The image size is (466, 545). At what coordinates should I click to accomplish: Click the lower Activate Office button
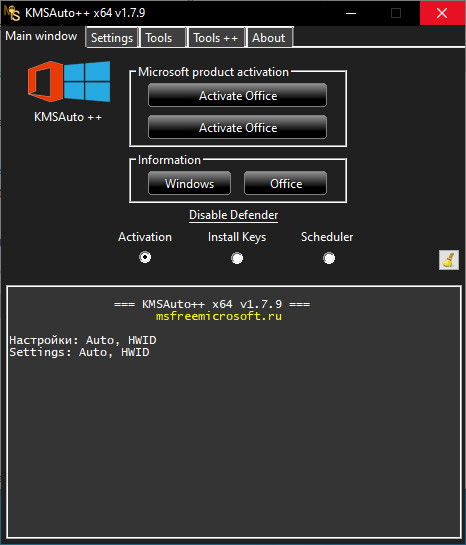238,128
